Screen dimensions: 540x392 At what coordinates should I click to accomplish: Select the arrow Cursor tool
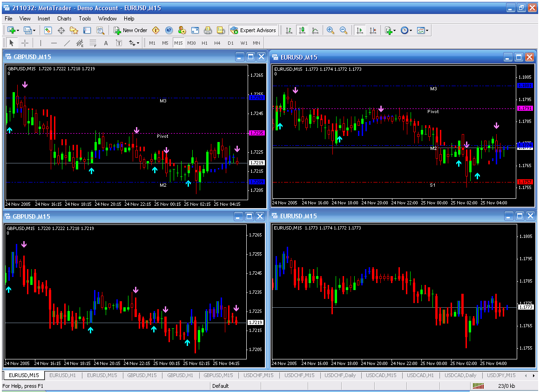(x=11, y=43)
